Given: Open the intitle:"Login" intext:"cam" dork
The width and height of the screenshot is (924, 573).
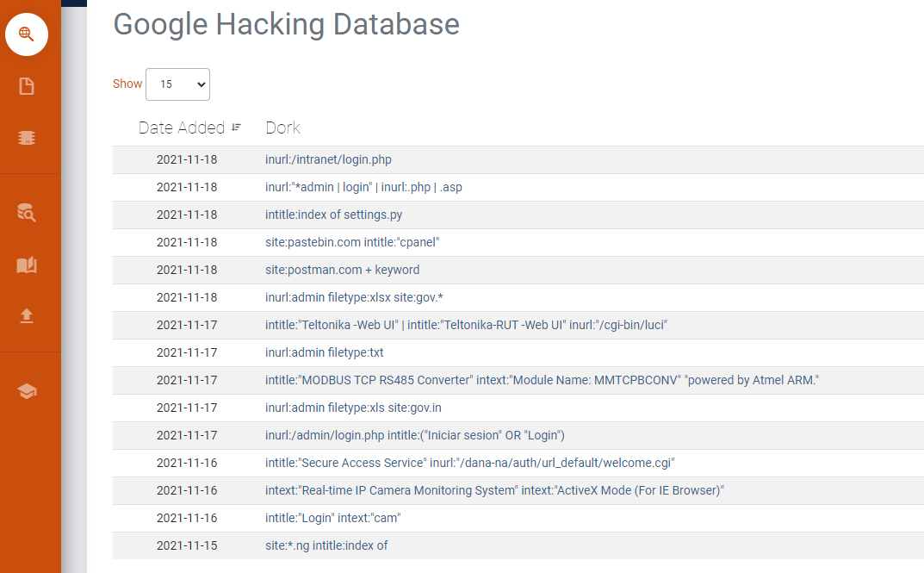Looking at the screenshot, I should coord(333,518).
